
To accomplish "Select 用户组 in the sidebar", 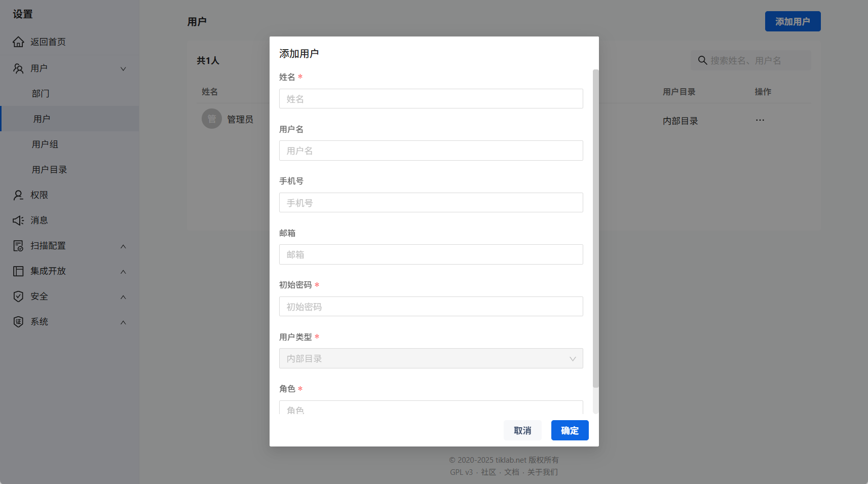I will [45, 143].
